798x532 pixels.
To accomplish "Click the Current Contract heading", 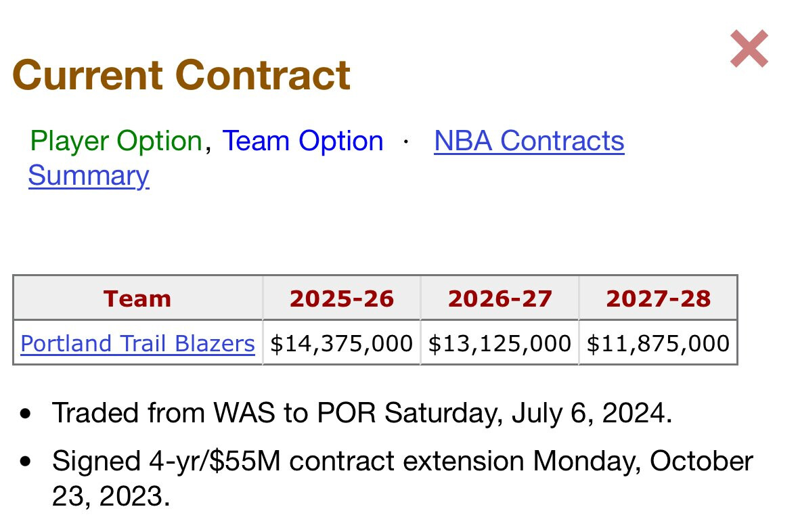I will tap(181, 75).
